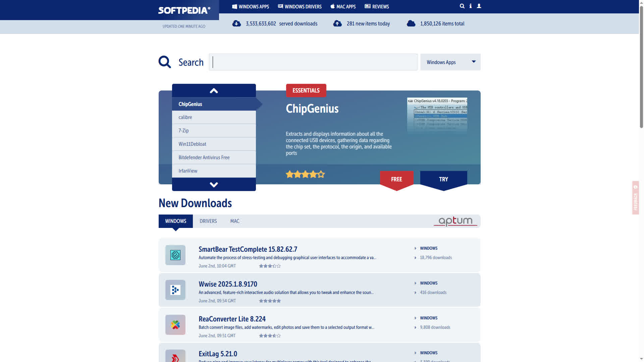Image resolution: width=644 pixels, height=362 pixels.
Task: Select IrfanView in essentials list
Action: 214,171
